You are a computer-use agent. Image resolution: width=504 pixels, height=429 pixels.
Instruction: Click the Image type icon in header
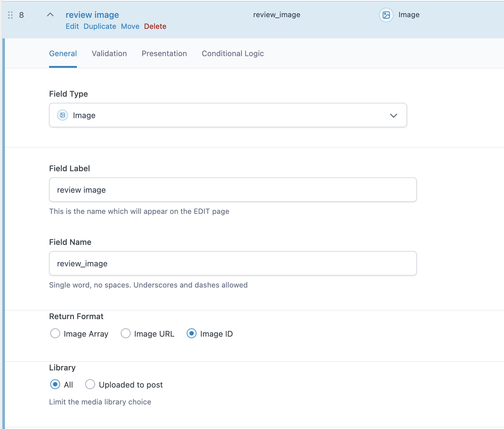coord(386,15)
